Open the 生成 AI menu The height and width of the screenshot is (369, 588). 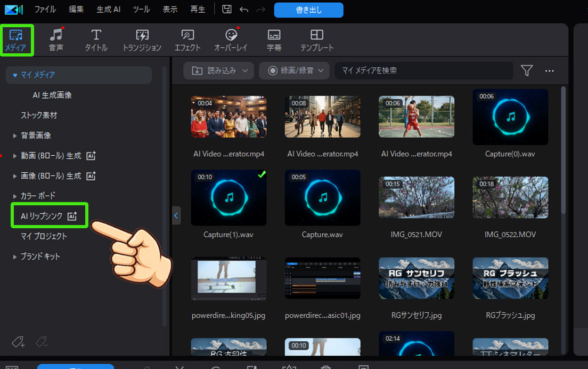pos(108,10)
